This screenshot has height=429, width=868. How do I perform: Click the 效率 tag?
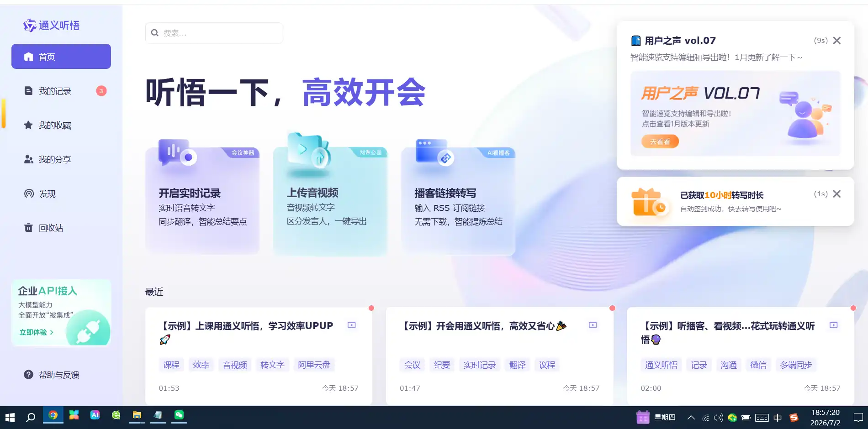(201, 365)
